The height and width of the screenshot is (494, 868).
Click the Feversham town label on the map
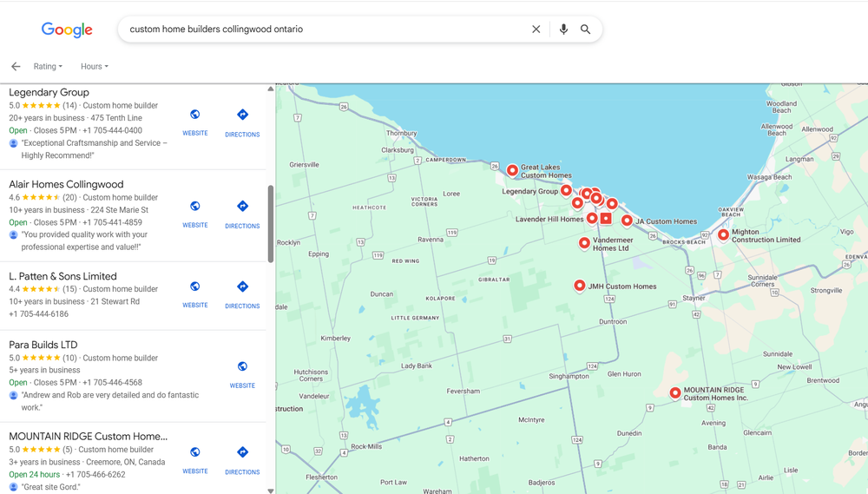463,391
